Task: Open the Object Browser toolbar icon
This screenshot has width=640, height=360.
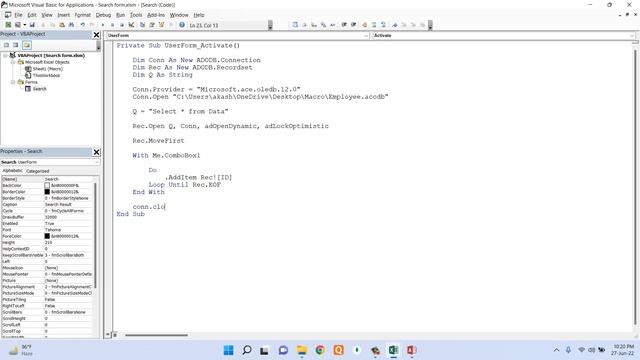Action: point(161,25)
